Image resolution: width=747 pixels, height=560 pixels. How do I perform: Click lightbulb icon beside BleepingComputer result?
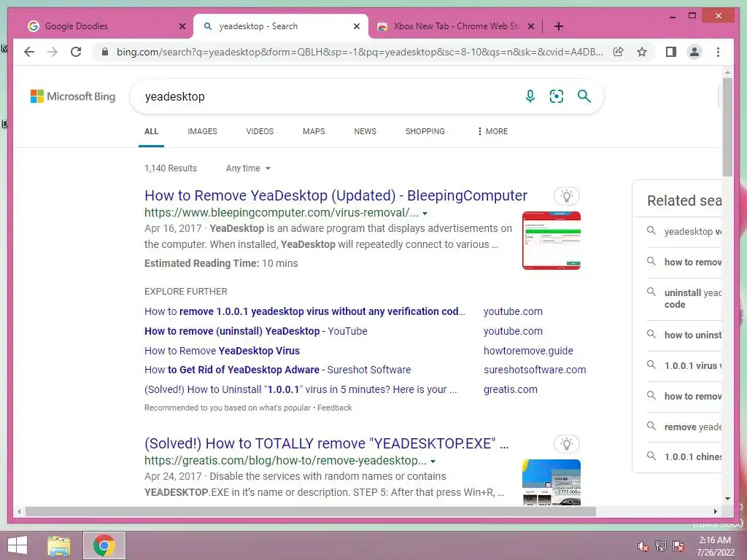[566, 195]
